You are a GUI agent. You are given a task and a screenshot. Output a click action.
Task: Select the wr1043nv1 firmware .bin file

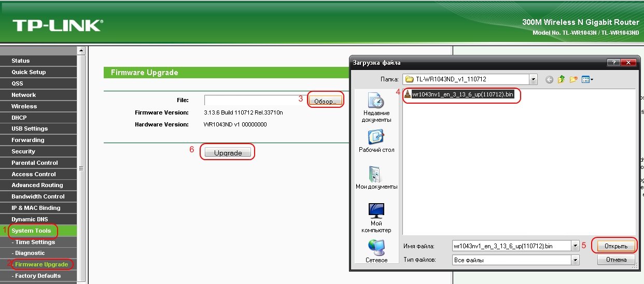point(462,95)
